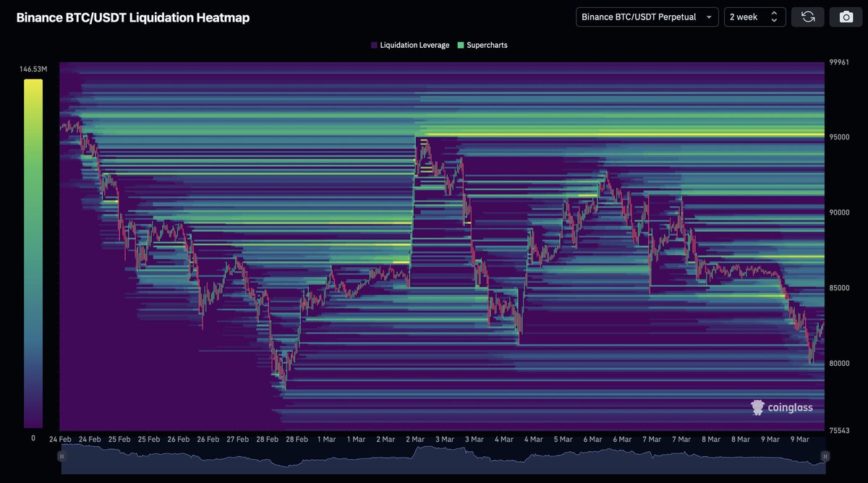868x483 pixels.
Task: Click the 80000 price axis label
Action: (x=839, y=364)
